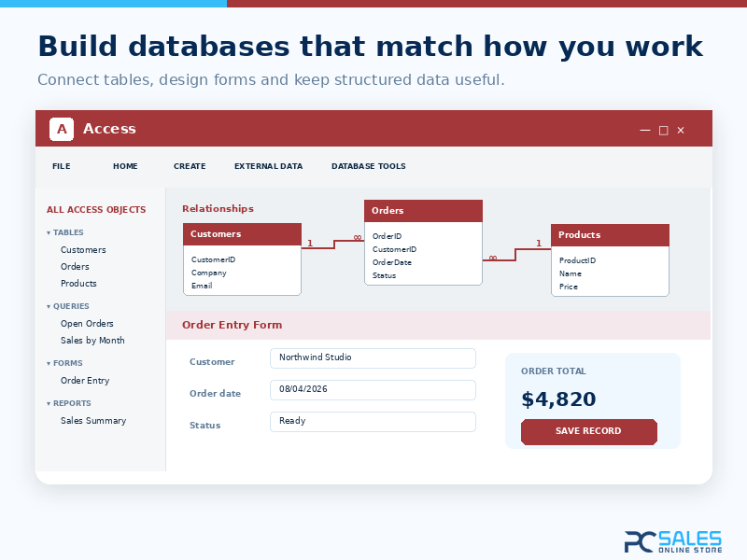The height and width of the screenshot is (560, 747).
Task: Open the Sales by Month query
Action: click(92, 340)
